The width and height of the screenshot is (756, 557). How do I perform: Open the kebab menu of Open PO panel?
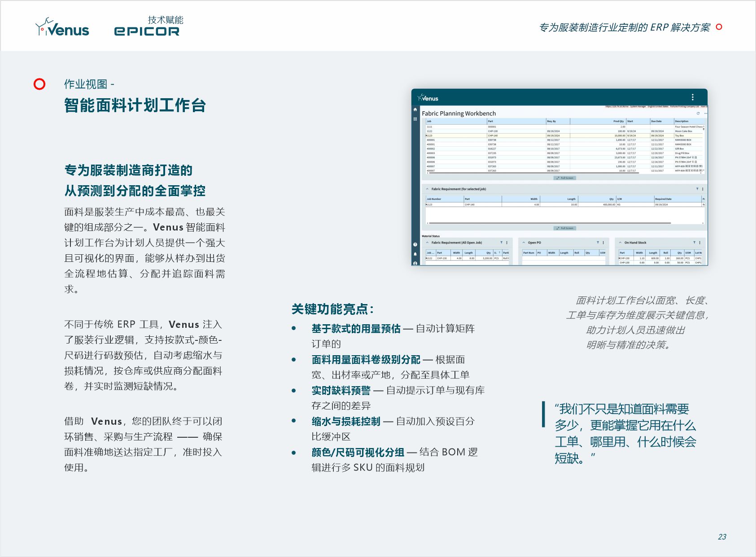pyautogui.click(x=603, y=243)
